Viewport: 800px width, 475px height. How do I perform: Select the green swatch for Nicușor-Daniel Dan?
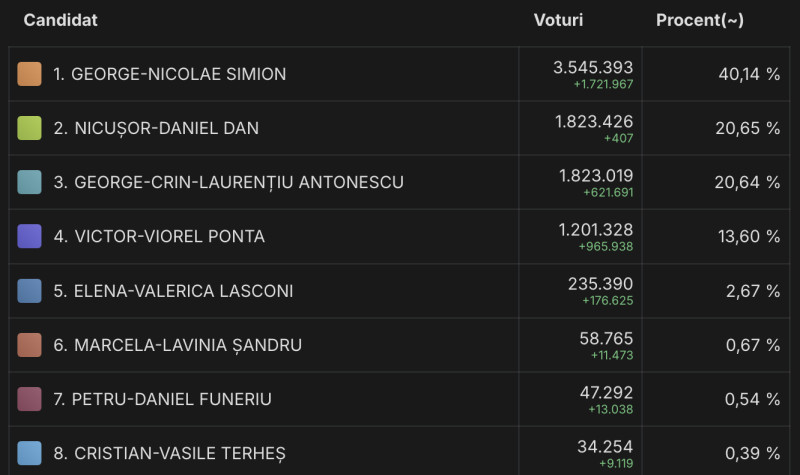point(30,128)
